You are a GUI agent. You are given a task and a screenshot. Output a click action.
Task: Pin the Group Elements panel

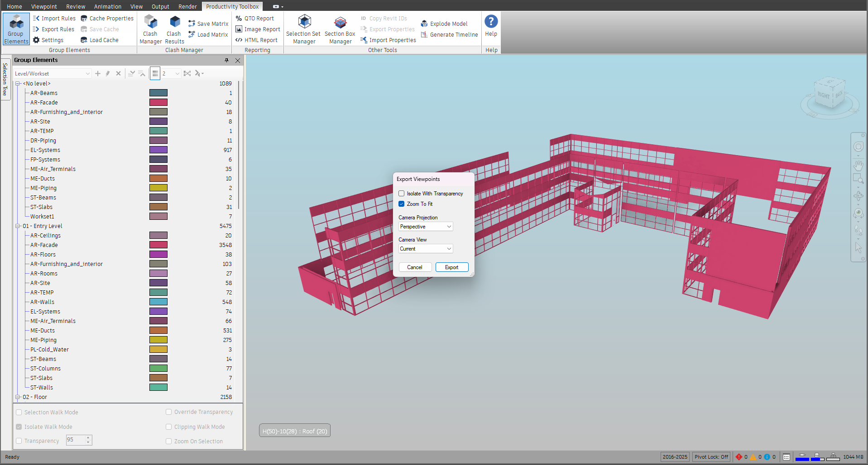click(227, 60)
